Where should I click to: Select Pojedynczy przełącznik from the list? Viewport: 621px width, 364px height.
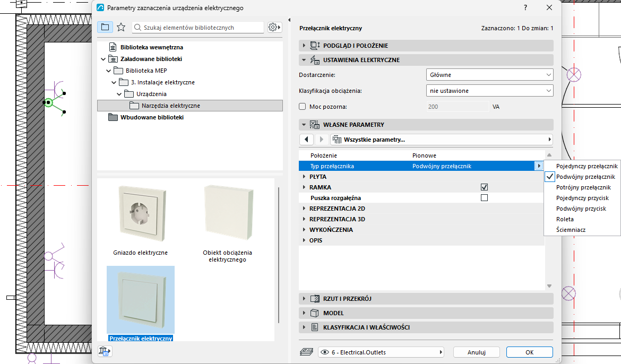coord(586,166)
